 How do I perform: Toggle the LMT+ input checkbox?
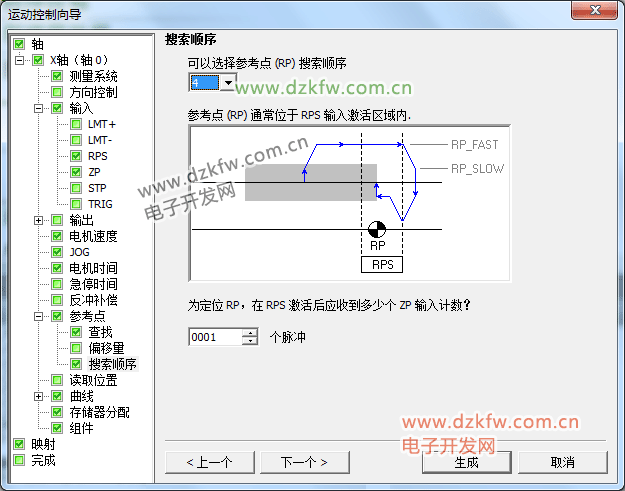pos(76,124)
